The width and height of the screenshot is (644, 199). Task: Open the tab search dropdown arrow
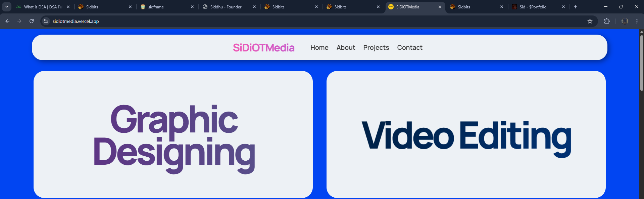[7, 7]
